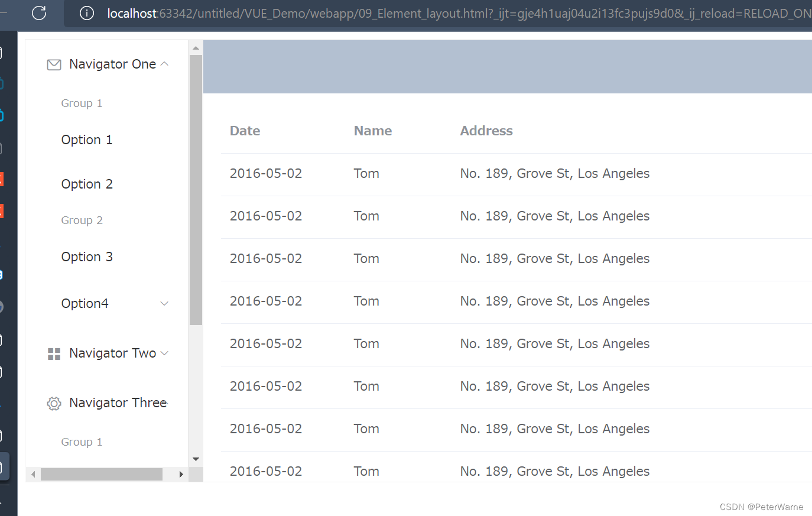Click the Address column header
Viewport: 812px width, 516px height.
tap(486, 131)
